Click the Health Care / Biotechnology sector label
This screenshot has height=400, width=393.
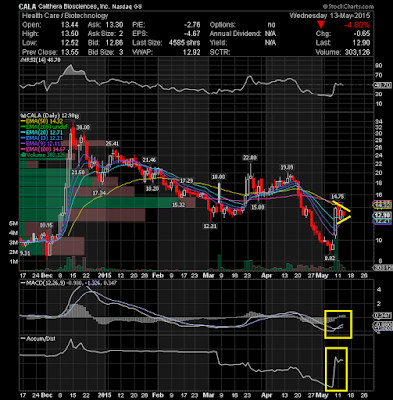click(x=65, y=16)
